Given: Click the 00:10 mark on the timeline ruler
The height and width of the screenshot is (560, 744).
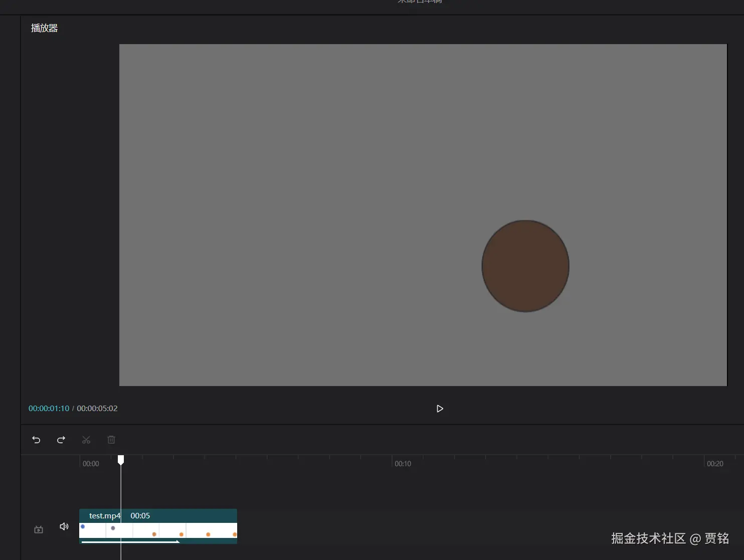Looking at the screenshot, I should 403,464.
